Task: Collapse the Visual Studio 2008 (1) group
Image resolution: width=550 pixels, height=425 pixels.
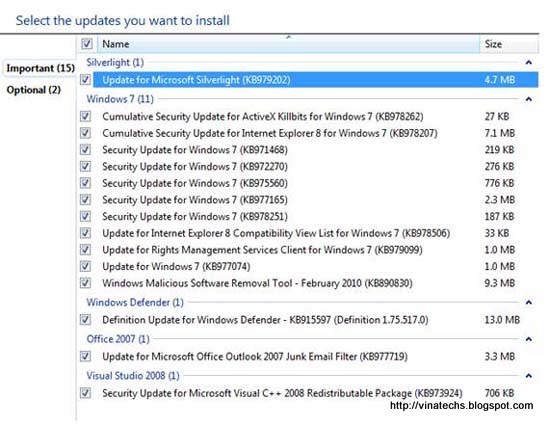Action: [529, 376]
